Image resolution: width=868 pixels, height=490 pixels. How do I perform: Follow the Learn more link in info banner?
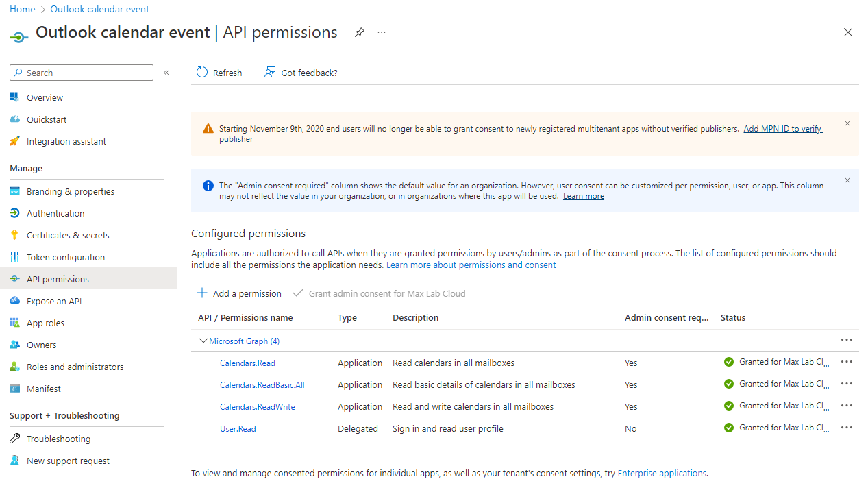click(x=584, y=196)
